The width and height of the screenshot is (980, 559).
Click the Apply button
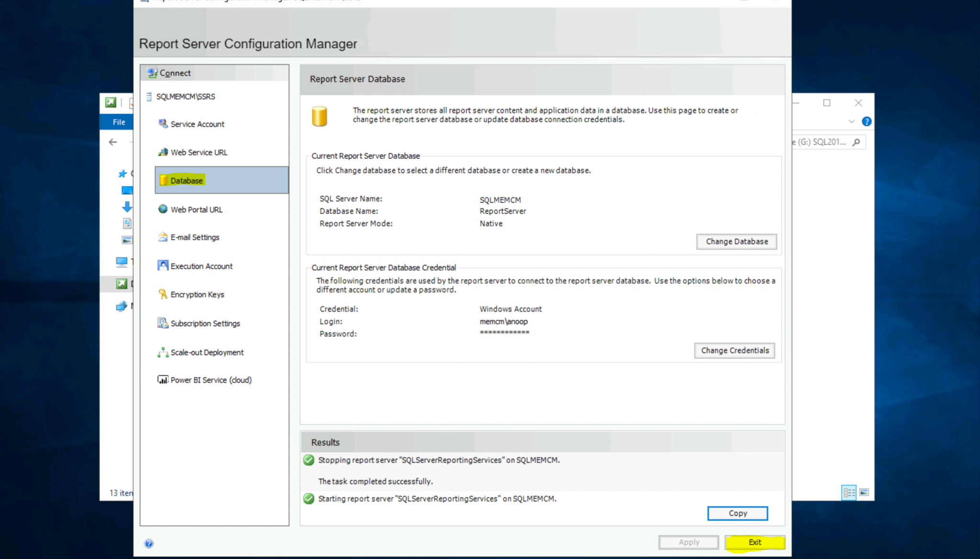[689, 542]
